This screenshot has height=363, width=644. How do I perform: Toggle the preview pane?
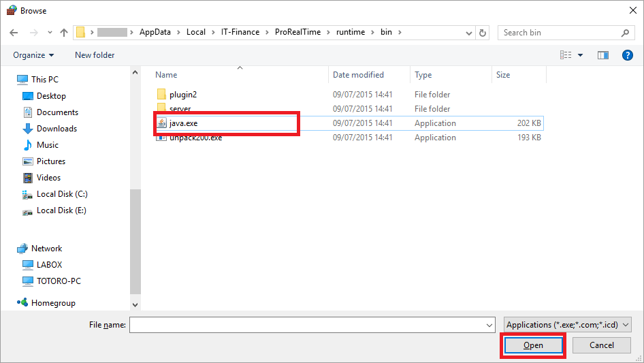(603, 55)
